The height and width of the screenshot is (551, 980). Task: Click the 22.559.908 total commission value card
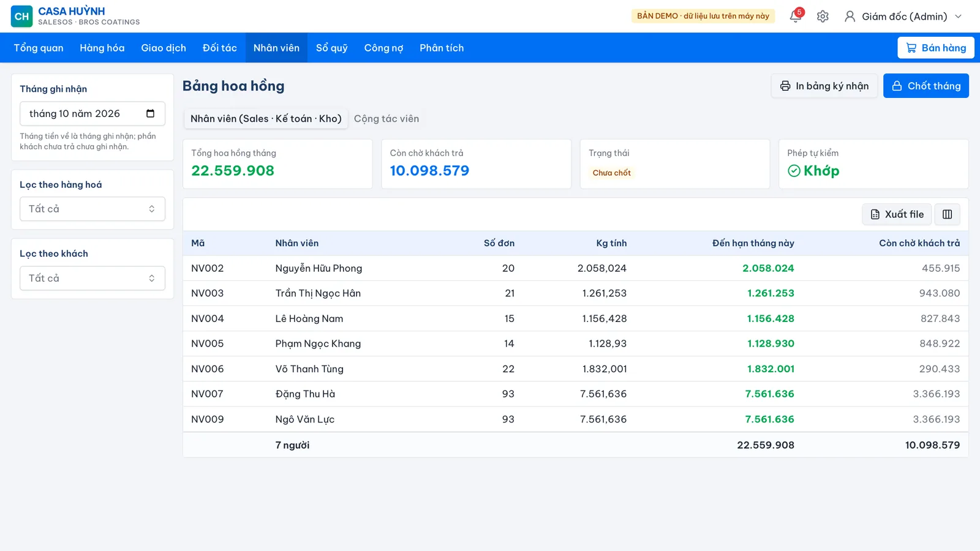277,164
